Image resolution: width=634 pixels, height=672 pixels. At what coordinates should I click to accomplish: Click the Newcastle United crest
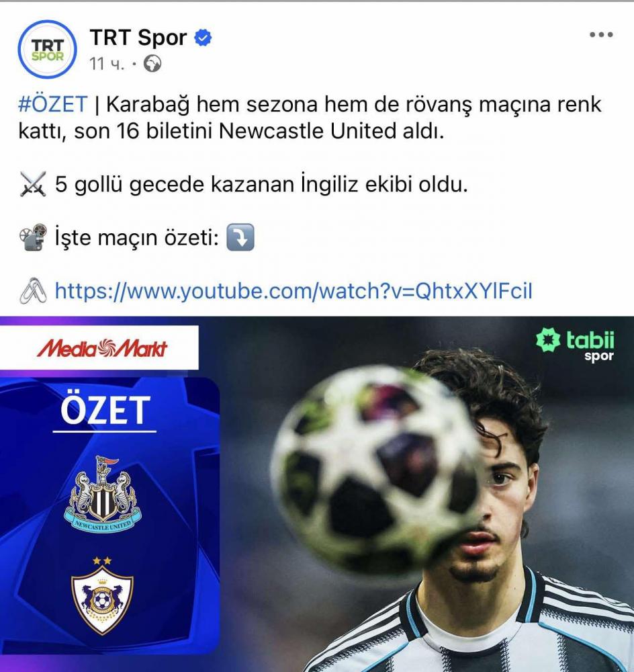click(102, 494)
